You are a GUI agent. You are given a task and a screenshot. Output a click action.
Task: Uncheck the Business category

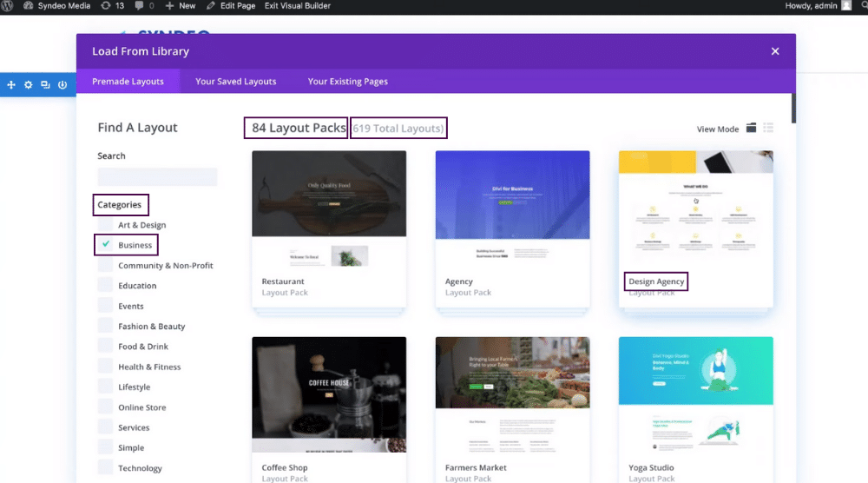(x=105, y=245)
